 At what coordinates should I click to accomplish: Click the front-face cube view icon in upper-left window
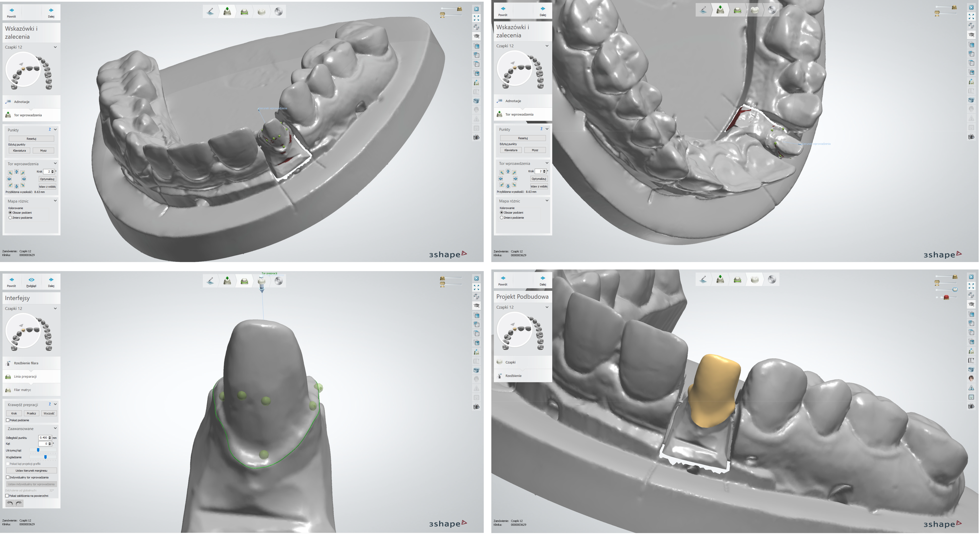(x=476, y=46)
